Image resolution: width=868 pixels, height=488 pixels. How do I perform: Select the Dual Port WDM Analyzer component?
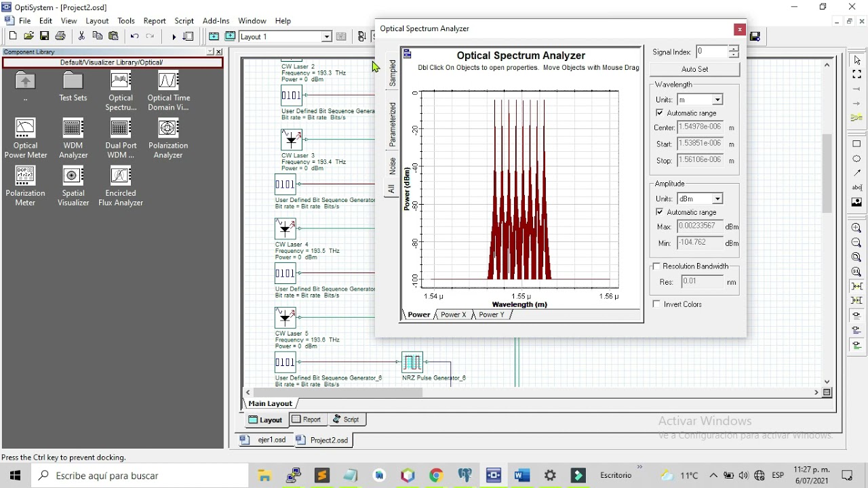(x=121, y=138)
